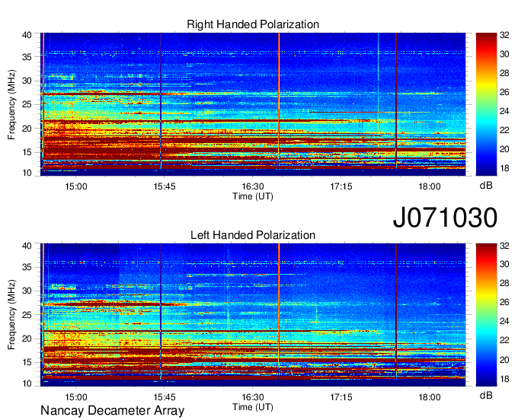Click the 25 MHz tick on the right-handed plot
This screenshot has width=518, height=420.
tap(27, 104)
